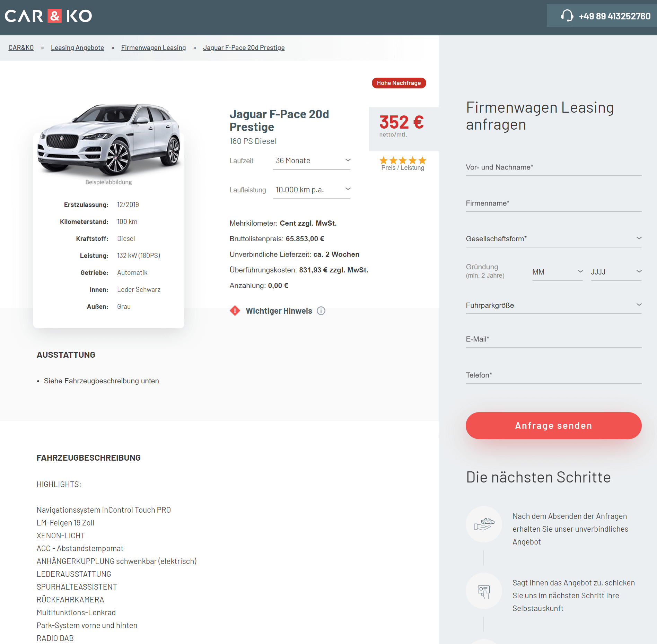Click the five-star Preis/Leistung rating
Image resolution: width=657 pixels, height=644 pixels.
(x=403, y=160)
